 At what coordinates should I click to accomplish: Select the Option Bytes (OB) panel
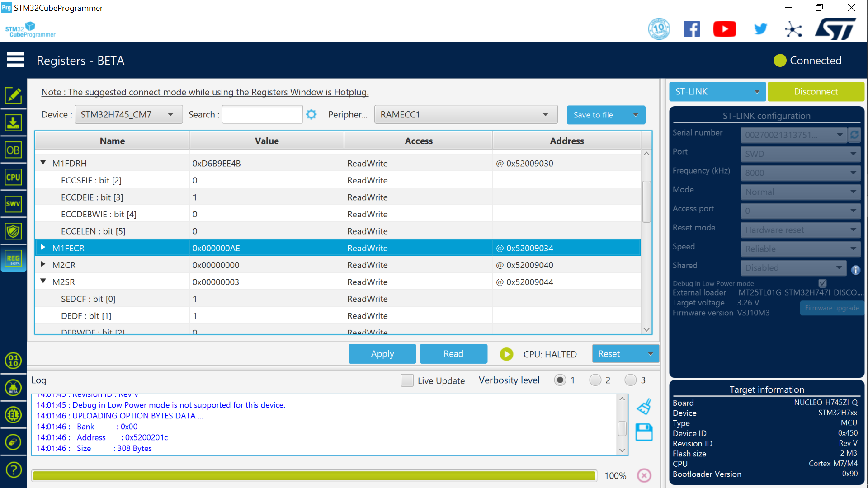14,150
